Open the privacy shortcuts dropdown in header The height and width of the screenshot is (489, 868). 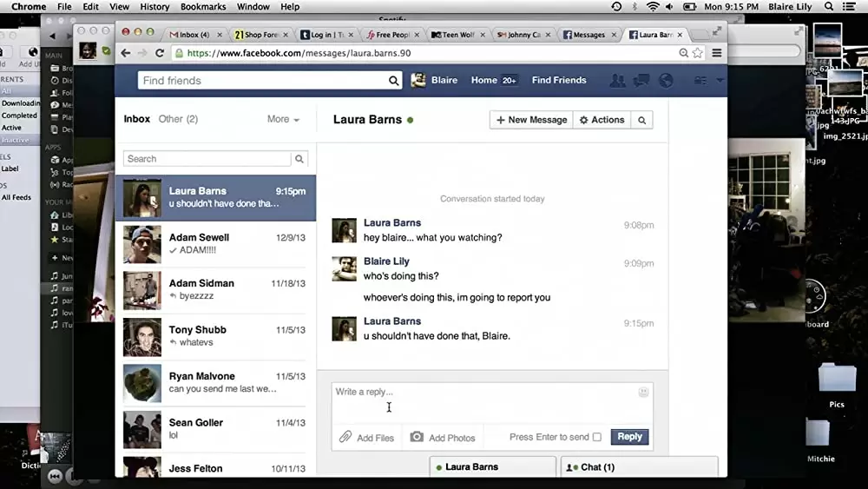point(701,81)
